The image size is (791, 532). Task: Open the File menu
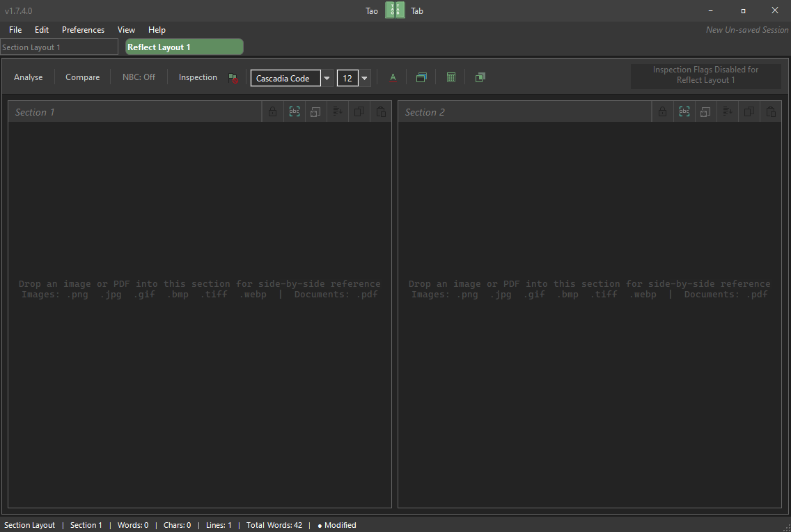15,30
